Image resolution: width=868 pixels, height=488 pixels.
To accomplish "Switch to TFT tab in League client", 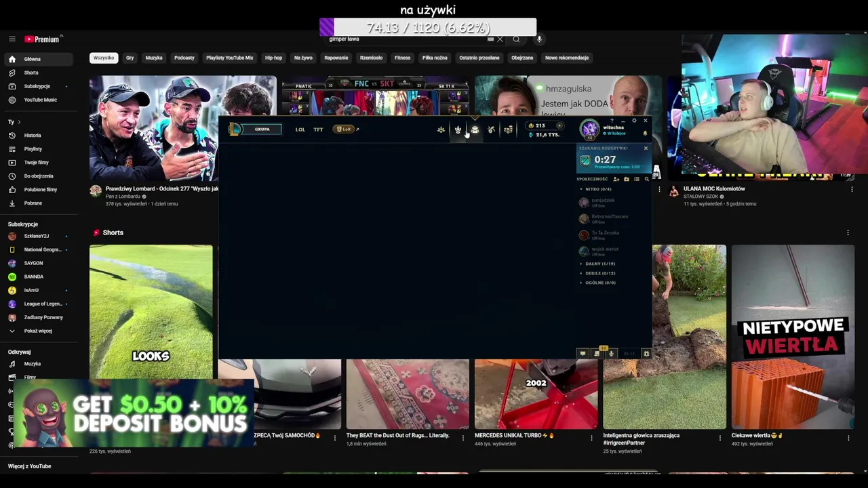I will click(x=318, y=129).
